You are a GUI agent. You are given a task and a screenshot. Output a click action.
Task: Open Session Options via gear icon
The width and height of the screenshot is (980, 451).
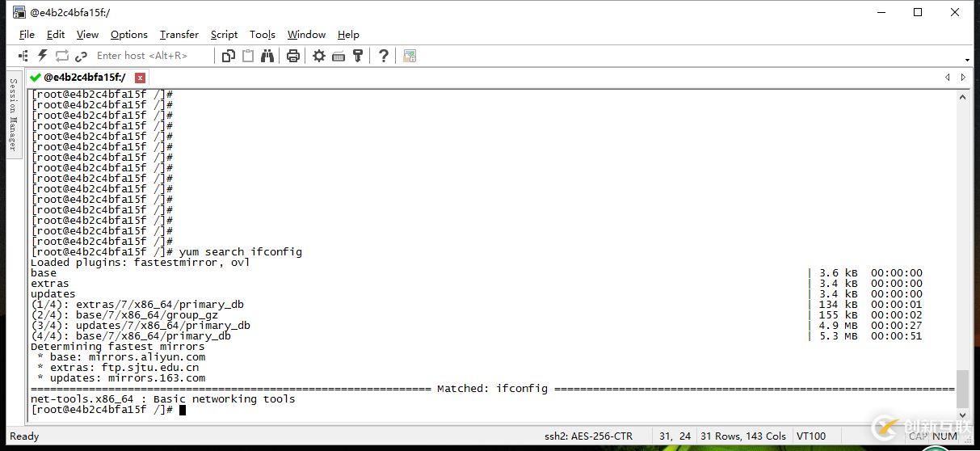click(319, 56)
